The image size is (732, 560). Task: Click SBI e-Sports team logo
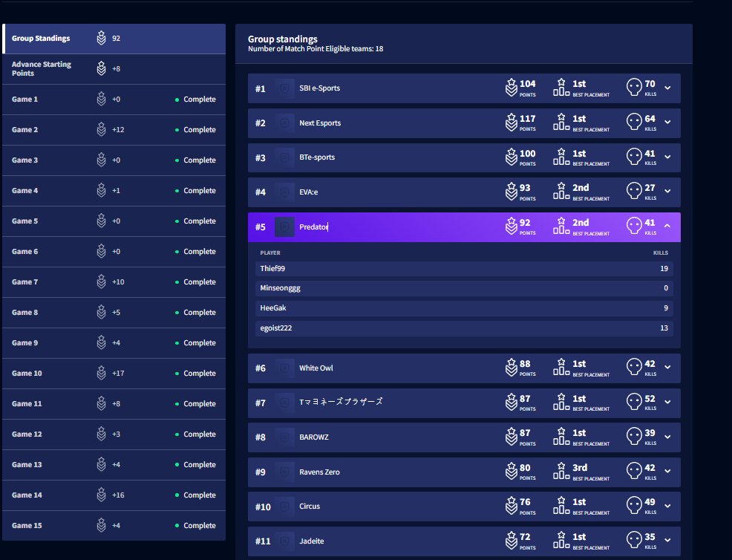click(284, 88)
